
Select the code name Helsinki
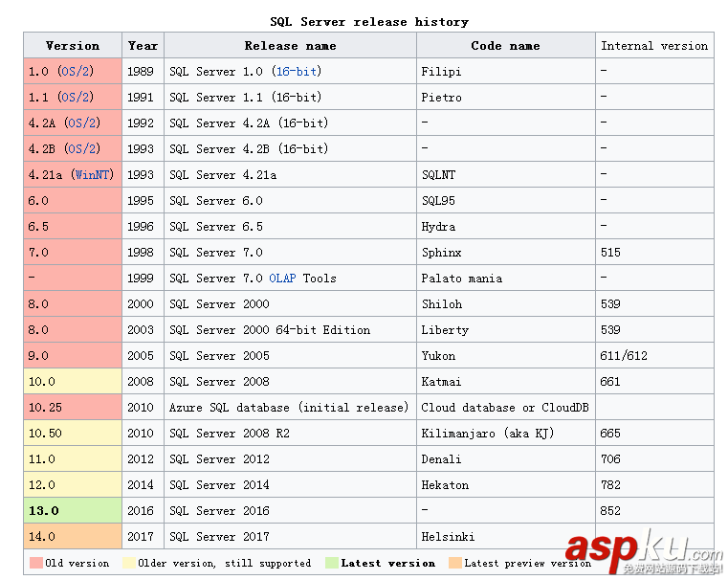pos(448,537)
